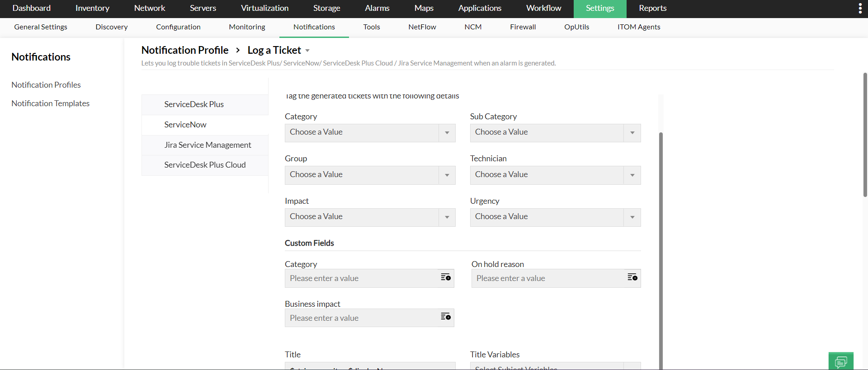The image size is (868, 370).
Task: Open the Monitoring settings tab
Action: point(247,27)
